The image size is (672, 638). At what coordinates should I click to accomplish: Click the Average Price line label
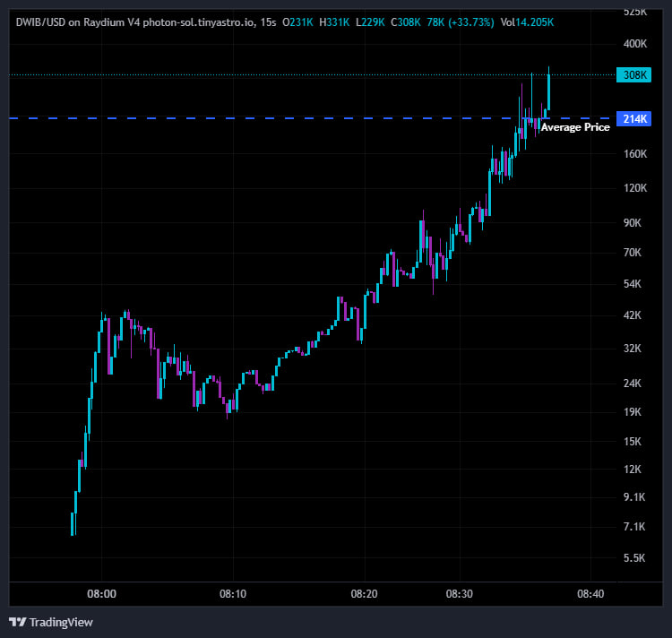pos(575,127)
